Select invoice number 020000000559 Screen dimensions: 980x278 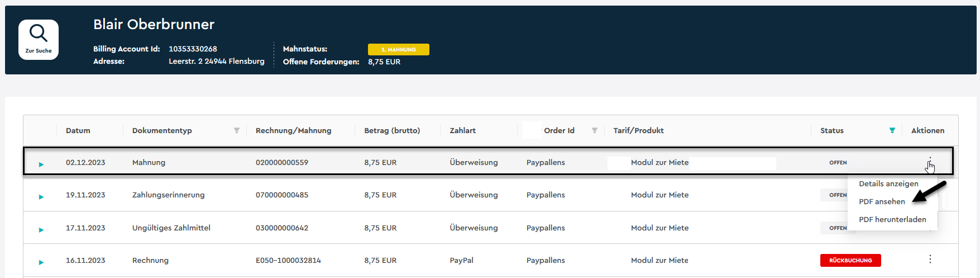pos(282,162)
